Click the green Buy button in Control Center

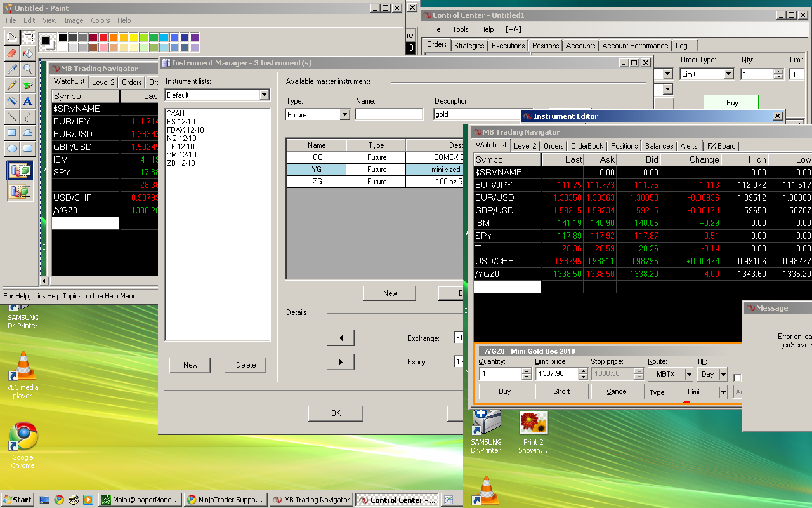point(732,103)
